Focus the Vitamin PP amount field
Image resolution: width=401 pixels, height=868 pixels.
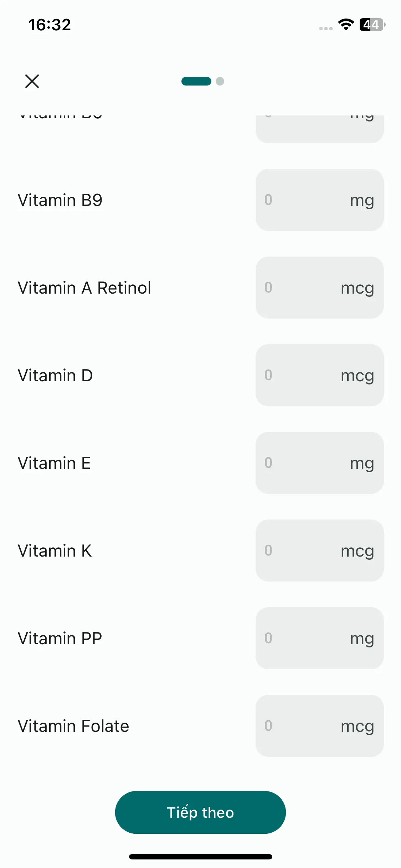click(x=320, y=638)
